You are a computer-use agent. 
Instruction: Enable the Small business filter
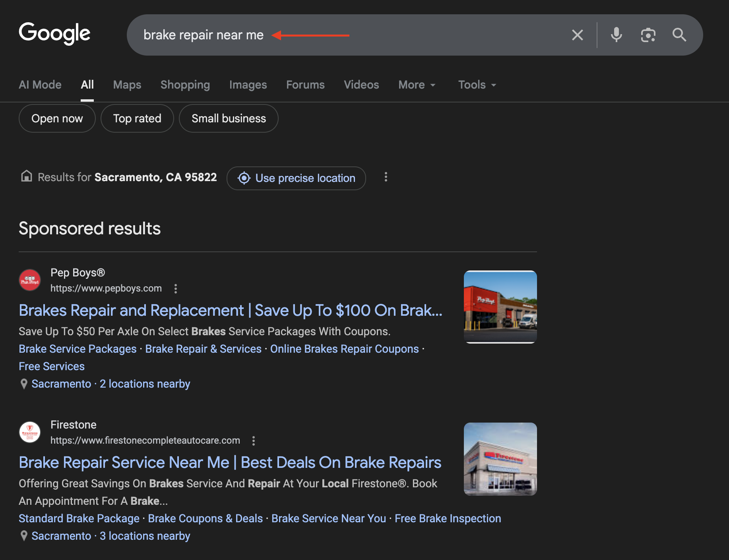pos(229,118)
